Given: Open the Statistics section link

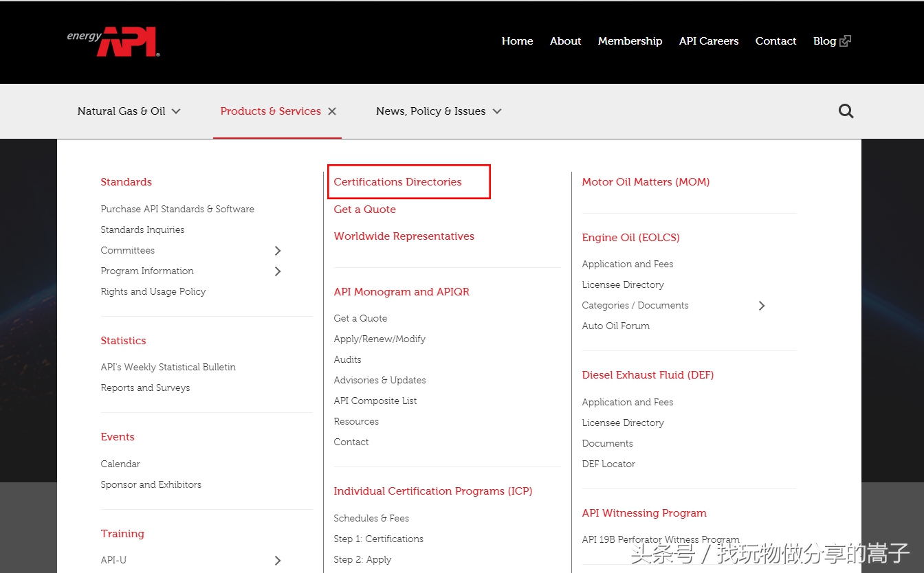Looking at the screenshot, I should pos(123,341).
